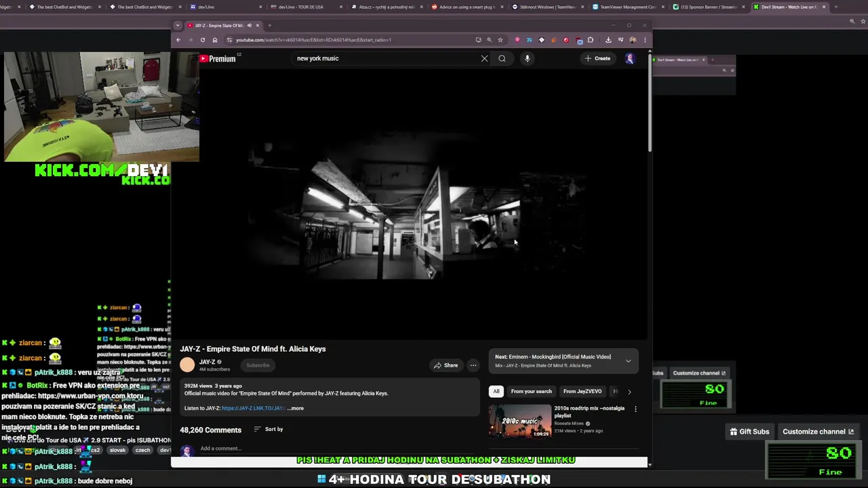Share the Empire State Of Mind video

pos(446,365)
